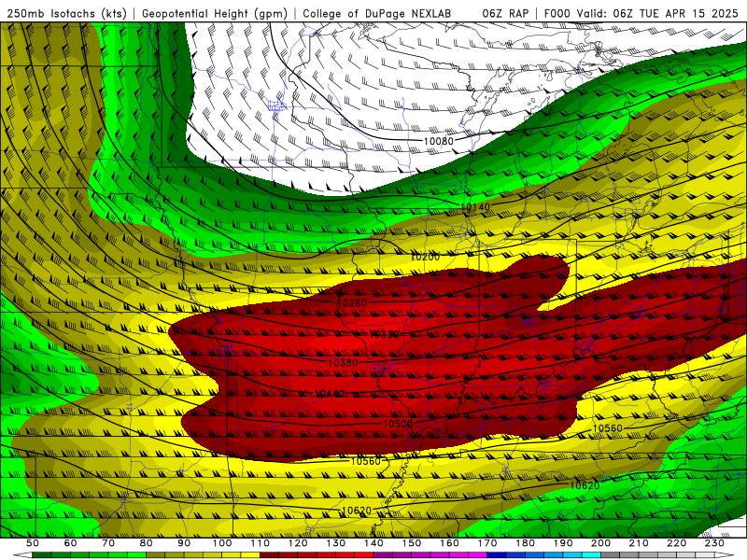The image size is (747, 560).
Task: Click the 200 value on the color scale
Action: click(601, 543)
